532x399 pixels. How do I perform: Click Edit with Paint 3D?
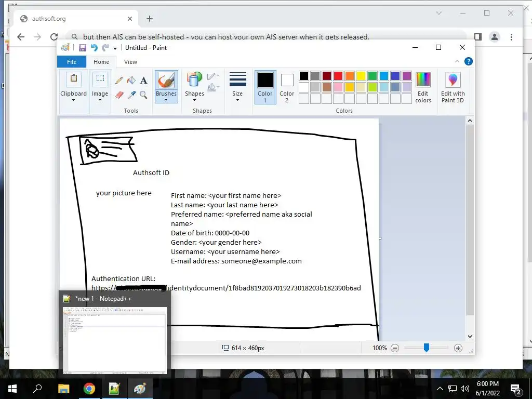[x=453, y=87]
